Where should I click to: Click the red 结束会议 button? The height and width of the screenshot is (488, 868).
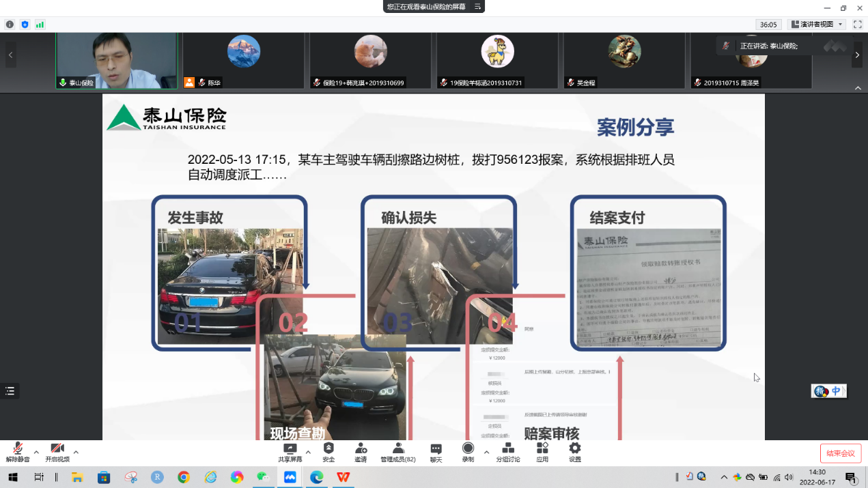point(840,453)
